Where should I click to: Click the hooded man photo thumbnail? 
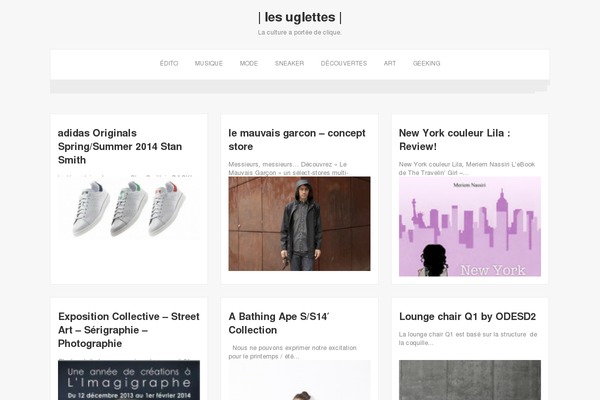(299, 224)
